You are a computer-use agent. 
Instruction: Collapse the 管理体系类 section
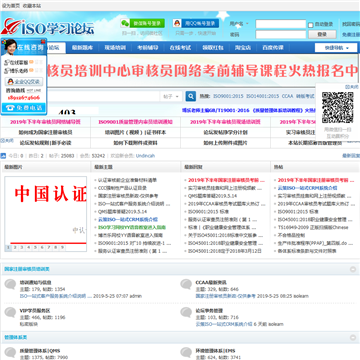click(x=353, y=337)
